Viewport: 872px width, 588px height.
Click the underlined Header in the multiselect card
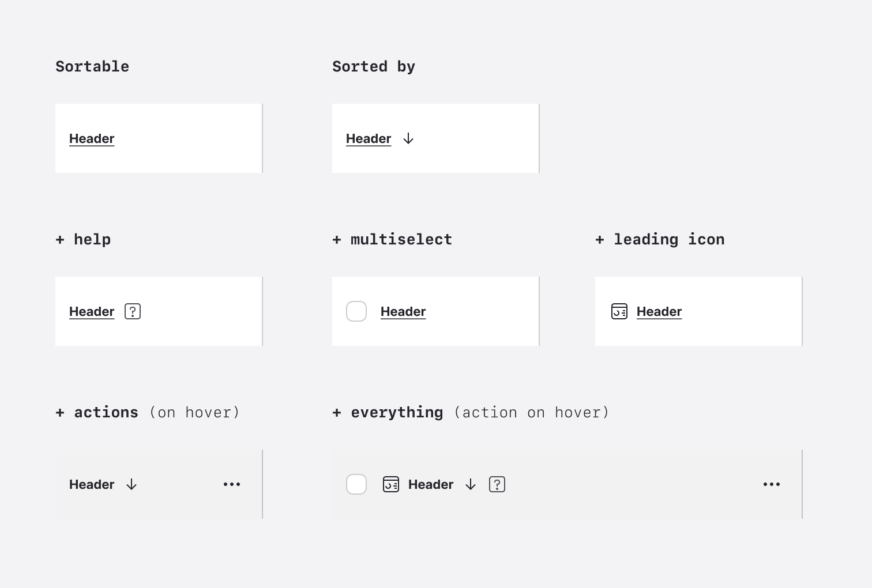403,311
